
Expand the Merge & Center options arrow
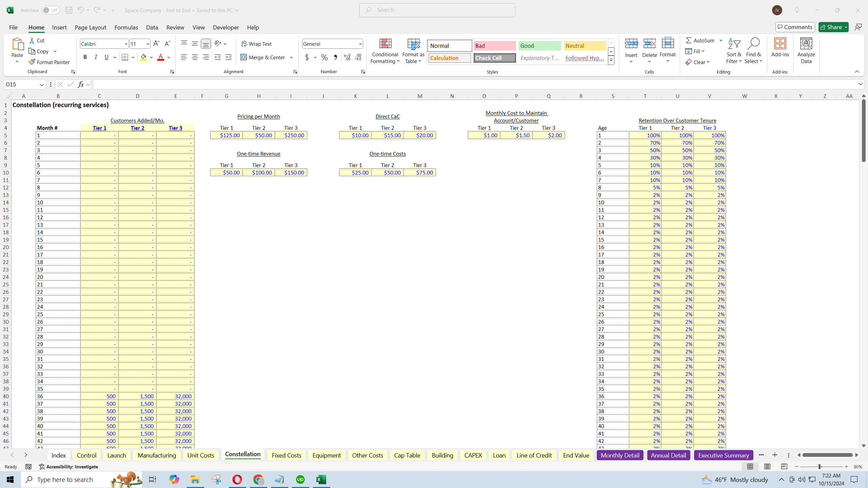[x=292, y=57]
